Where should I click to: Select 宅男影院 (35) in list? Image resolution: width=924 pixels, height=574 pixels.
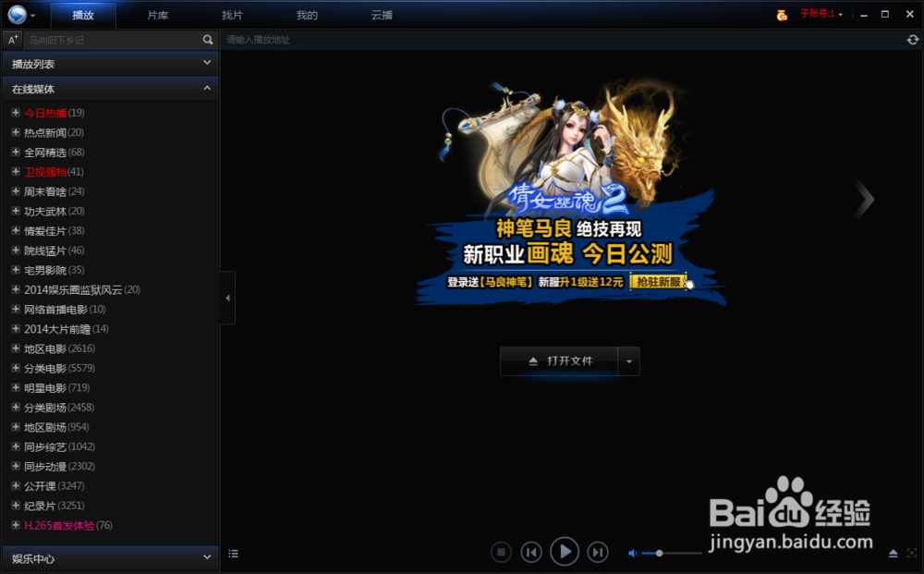(55, 270)
